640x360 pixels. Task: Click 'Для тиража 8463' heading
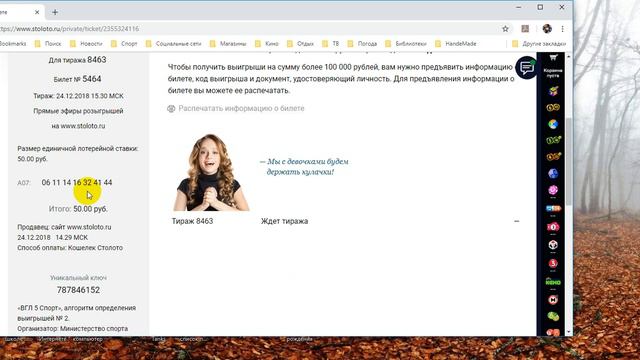pos(78,60)
